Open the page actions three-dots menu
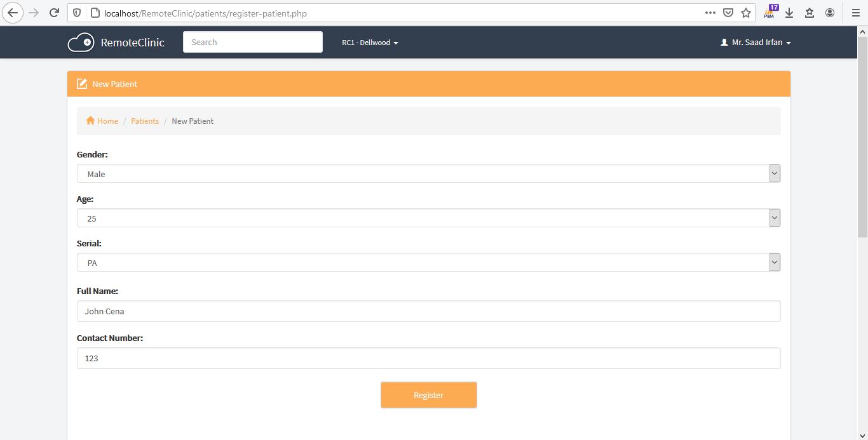This screenshot has width=868, height=440. pyautogui.click(x=710, y=13)
